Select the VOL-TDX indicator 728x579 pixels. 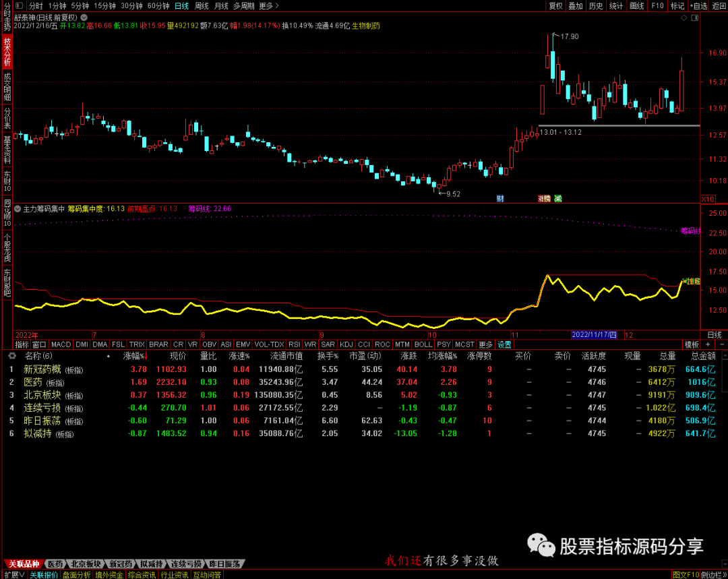(269, 344)
